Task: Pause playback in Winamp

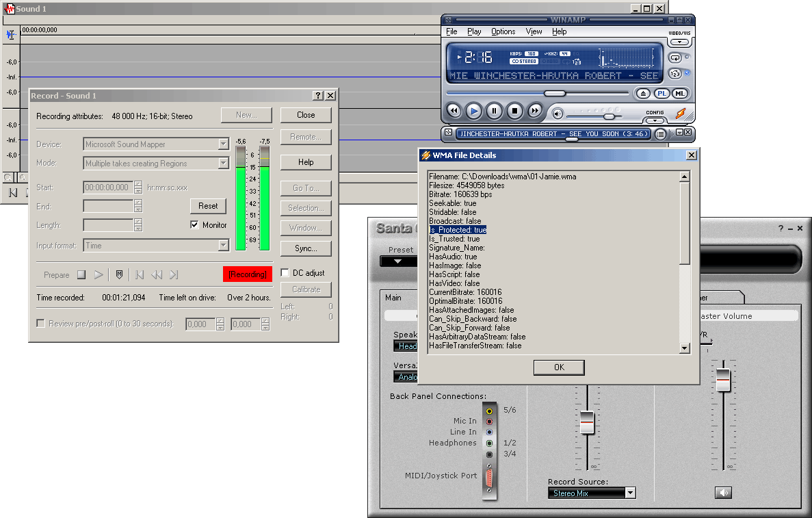Action: (x=494, y=111)
